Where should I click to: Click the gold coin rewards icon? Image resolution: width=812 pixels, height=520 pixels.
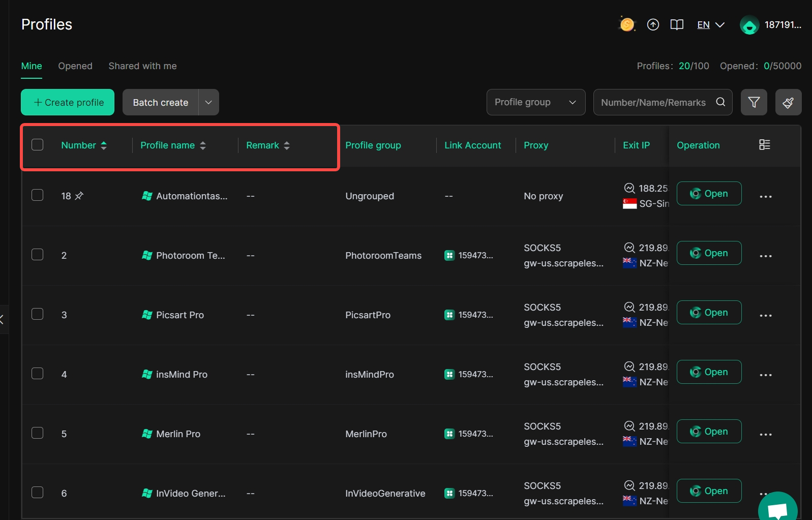pos(627,24)
